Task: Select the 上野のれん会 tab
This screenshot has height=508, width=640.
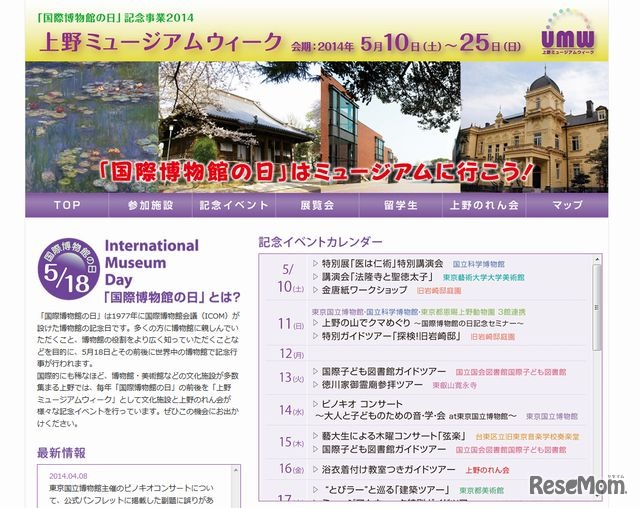Action: [x=484, y=205]
